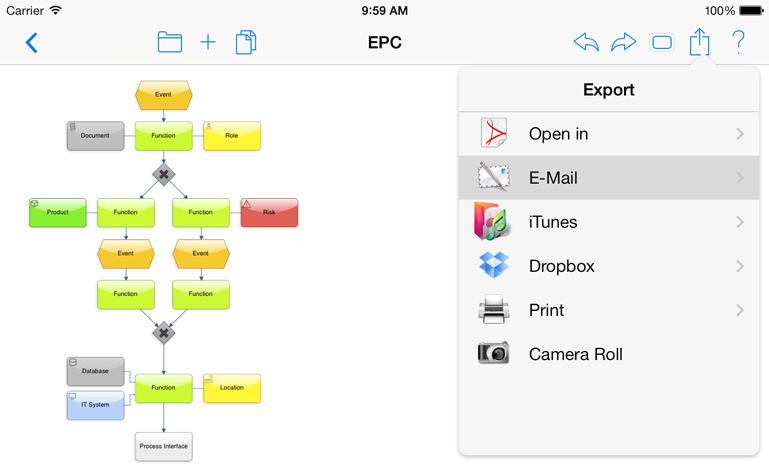The width and height of the screenshot is (769, 464).
Task: Toggle the rounded rectangle shape button
Action: click(x=662, y=43)
